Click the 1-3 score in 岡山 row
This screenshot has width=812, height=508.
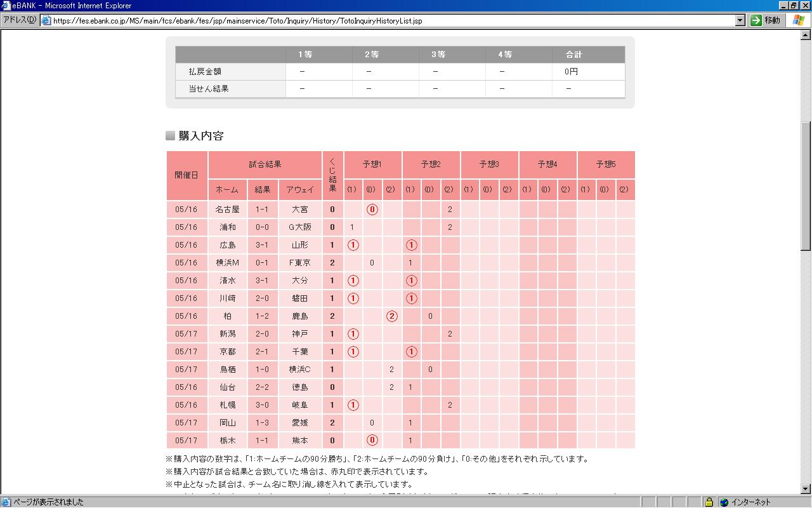(262, 423)
